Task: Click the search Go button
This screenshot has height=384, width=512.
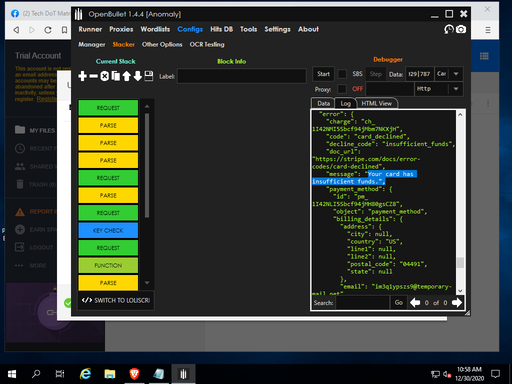Action: (x=399, y=303)
